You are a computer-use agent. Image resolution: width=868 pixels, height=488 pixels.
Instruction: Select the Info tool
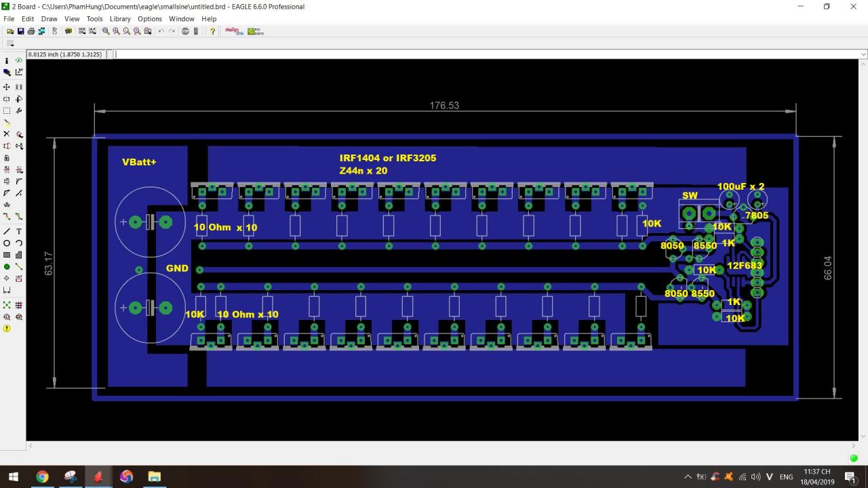pos(7,61)
